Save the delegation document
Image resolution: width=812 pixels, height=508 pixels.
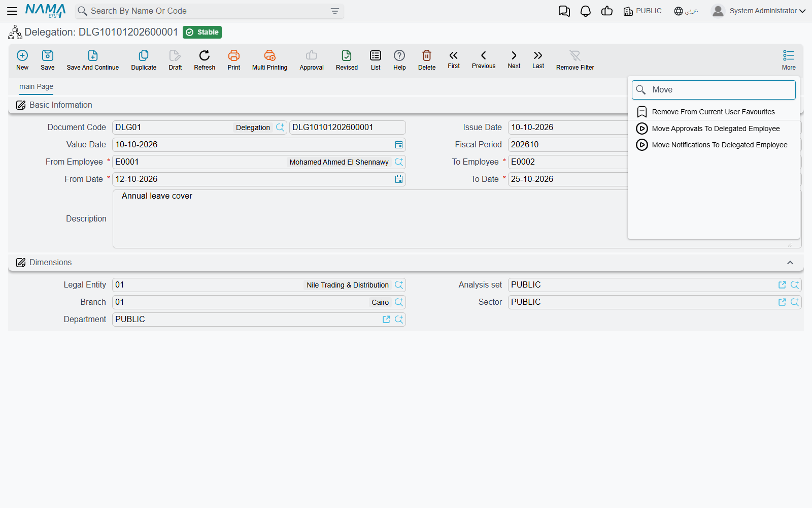[48, 60]
